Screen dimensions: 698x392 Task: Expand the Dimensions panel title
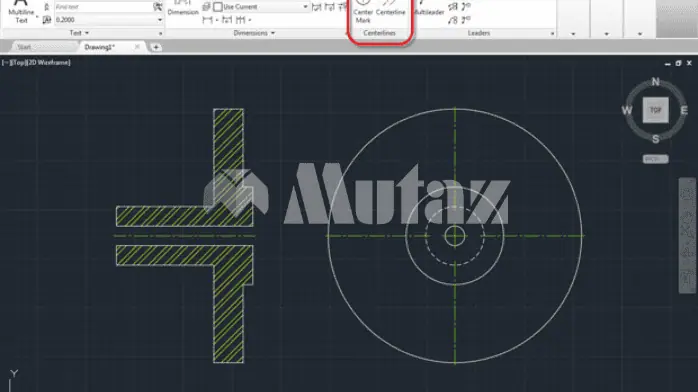point(254,33)
